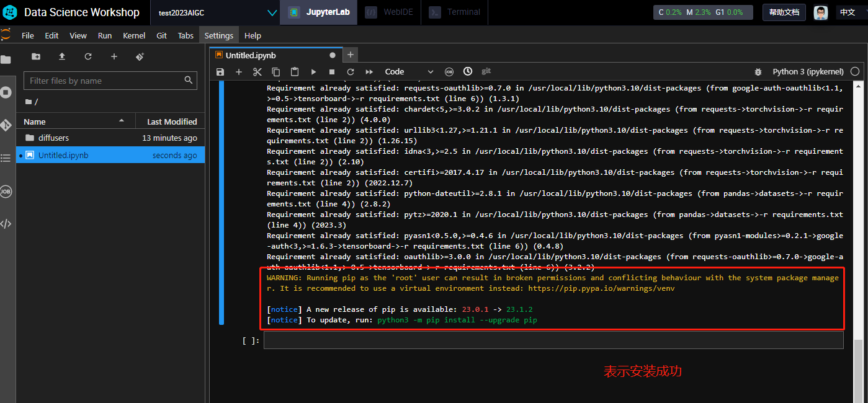Screen dimensions: 868x403
Task: Open the Git sidebar panel
Action: (x=6, y=125)
